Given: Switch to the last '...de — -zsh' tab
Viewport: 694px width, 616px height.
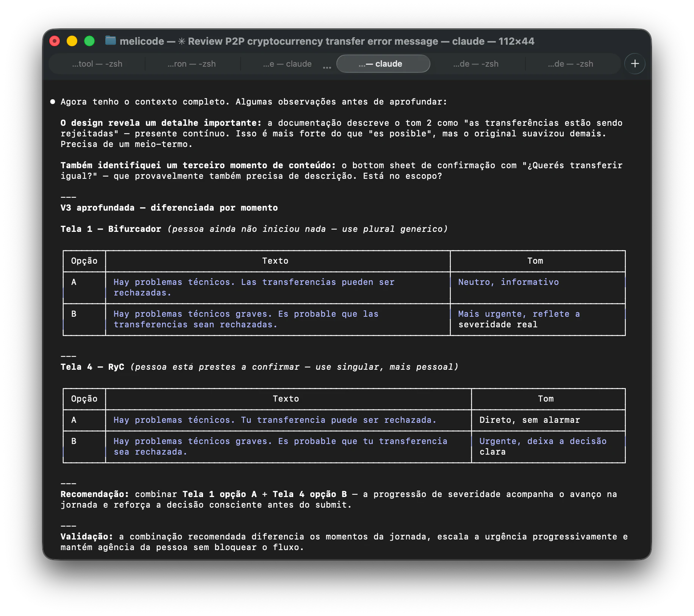Looking at the screenshot, I should 571,64.
